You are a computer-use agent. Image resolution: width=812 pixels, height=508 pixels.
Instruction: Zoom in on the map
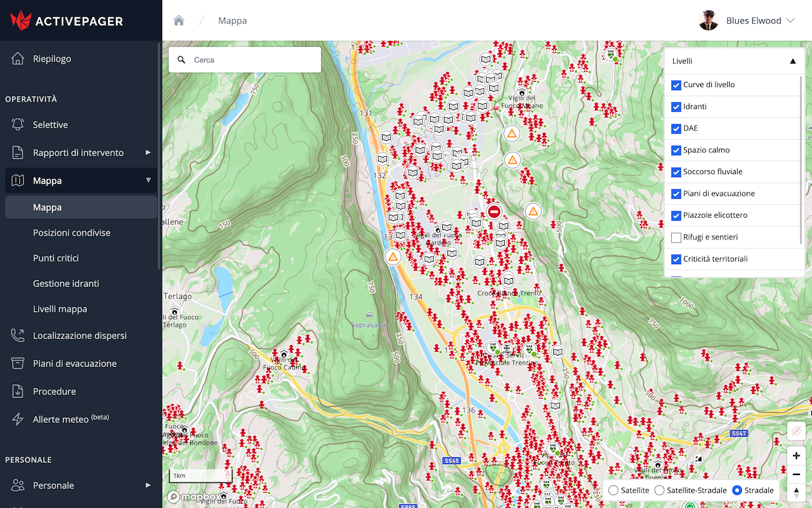[796, 455]
